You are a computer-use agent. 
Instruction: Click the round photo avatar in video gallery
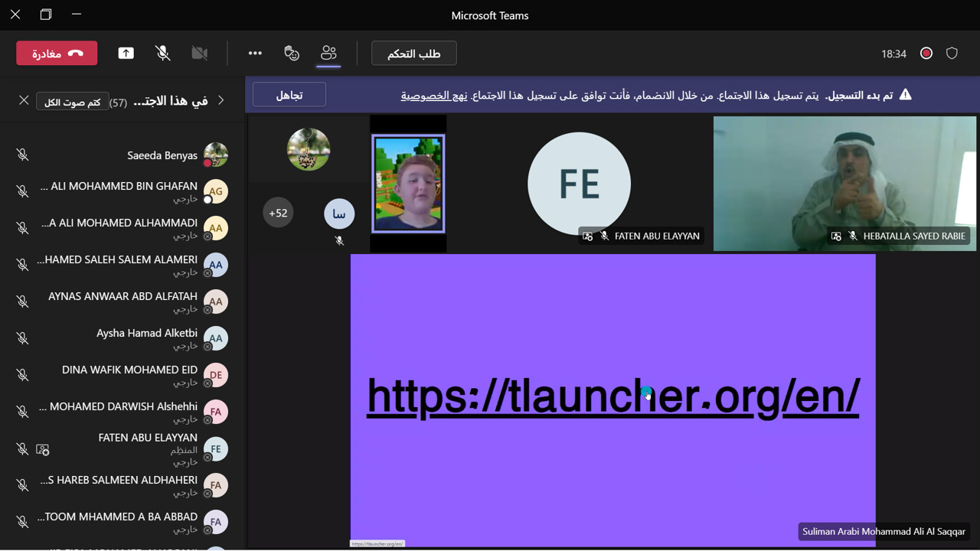pos(309,149)
